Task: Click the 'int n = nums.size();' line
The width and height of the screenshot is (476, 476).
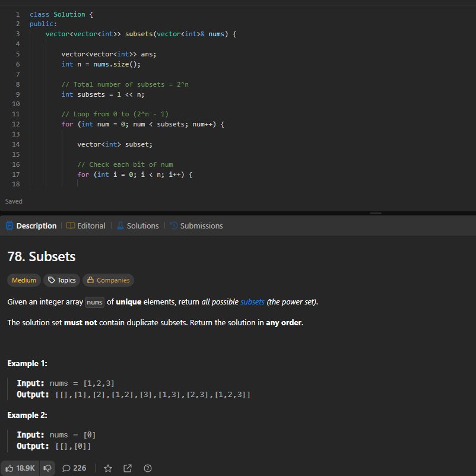Action: coord(101,64)
